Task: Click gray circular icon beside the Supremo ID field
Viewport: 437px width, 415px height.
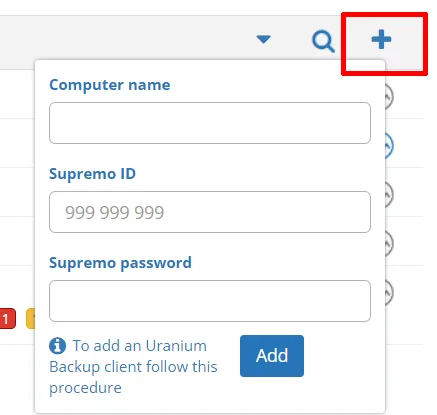Action: coord(389,195)
